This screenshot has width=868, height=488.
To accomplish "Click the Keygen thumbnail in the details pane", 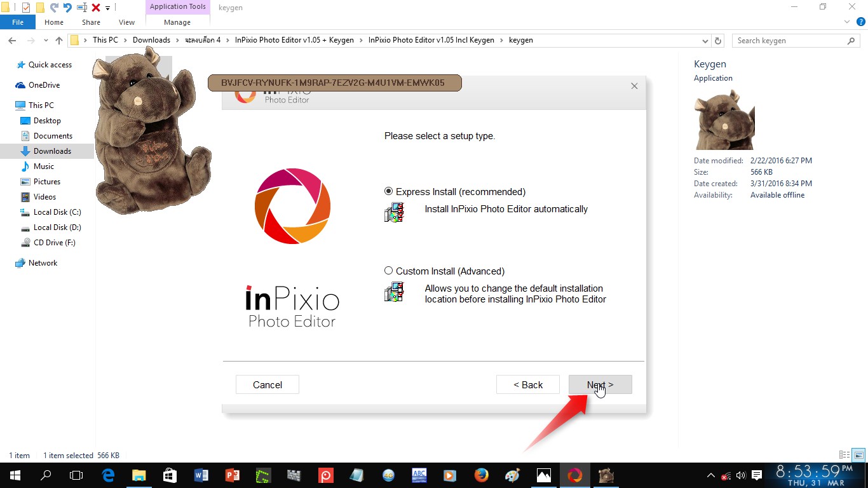I will [724, 119].
